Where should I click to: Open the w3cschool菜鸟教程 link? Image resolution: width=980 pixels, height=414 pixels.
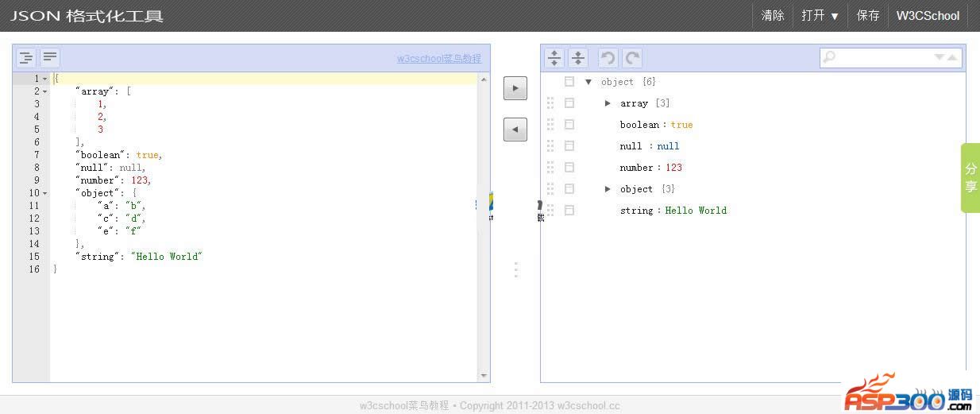(x=438, y=58)
